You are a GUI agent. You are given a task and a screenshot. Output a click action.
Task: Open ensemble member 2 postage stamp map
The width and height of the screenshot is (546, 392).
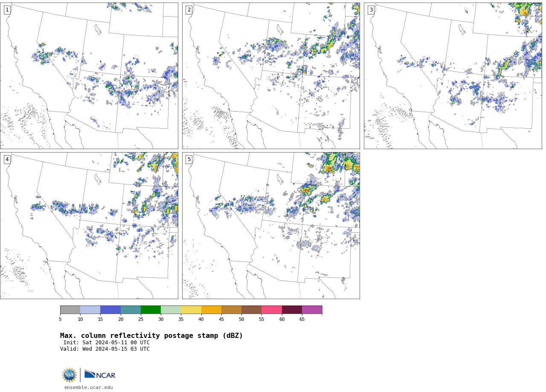click(x=271, y=76)
